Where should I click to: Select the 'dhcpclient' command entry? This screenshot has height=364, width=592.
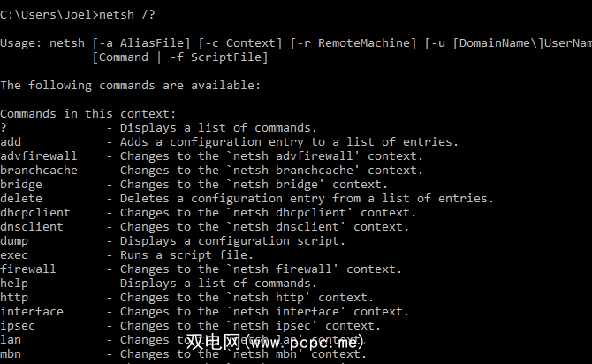[35, 212]
